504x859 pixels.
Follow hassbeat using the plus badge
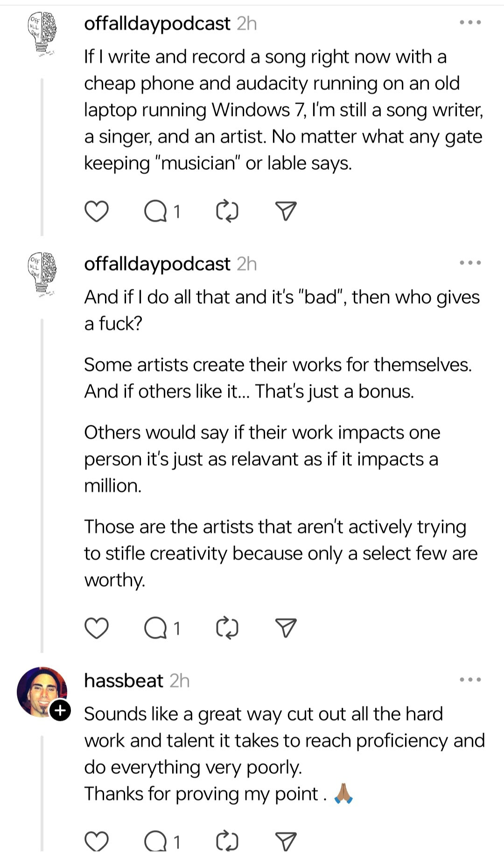(60, 711)
